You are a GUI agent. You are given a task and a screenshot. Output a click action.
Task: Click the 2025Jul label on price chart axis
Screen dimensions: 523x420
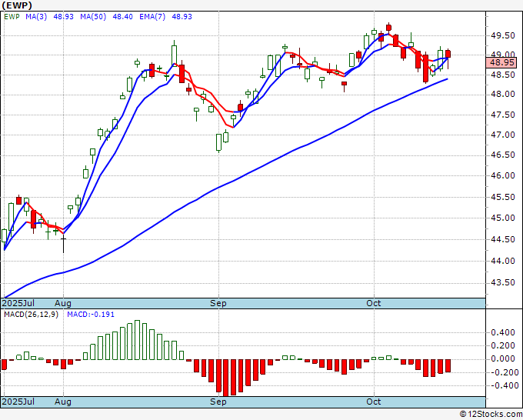18,303
